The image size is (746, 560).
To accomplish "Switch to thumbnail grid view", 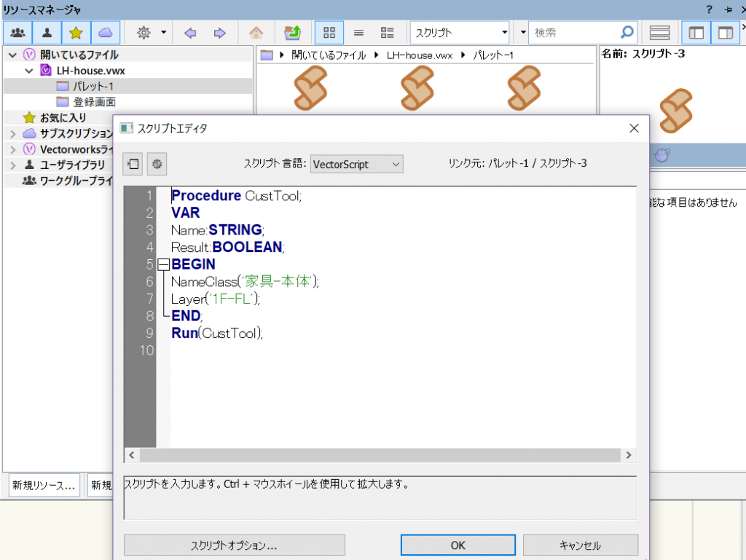I will click(329, 33).
